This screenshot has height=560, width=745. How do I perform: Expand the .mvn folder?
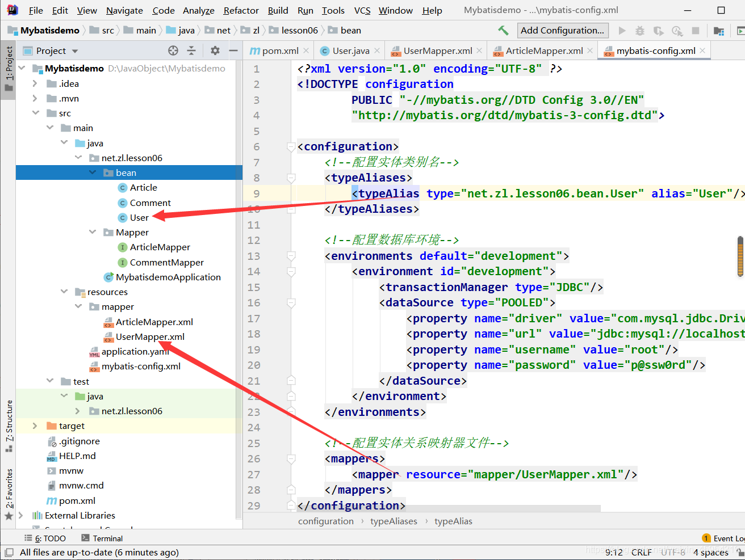tap(35, 98)
